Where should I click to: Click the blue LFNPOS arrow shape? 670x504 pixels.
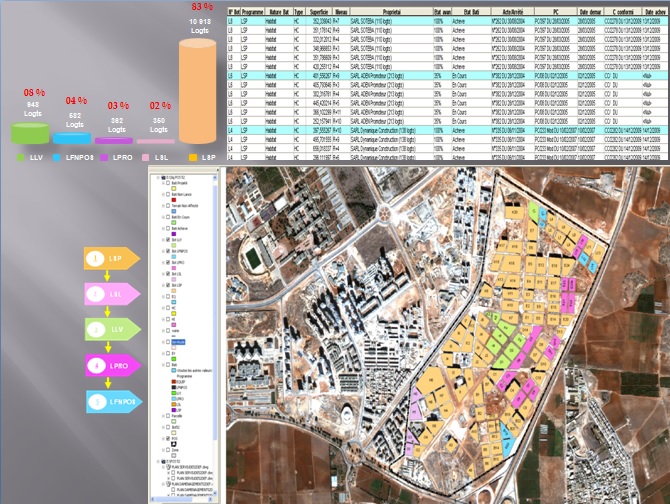coord(112,400)
